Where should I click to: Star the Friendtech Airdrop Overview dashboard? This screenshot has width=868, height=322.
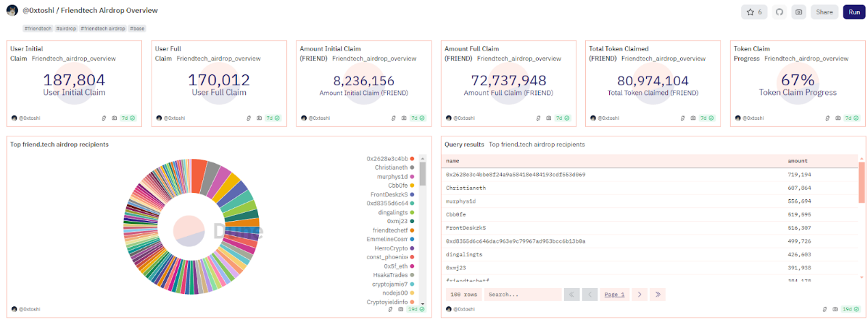pyautogui.click(x=754, y=12)
